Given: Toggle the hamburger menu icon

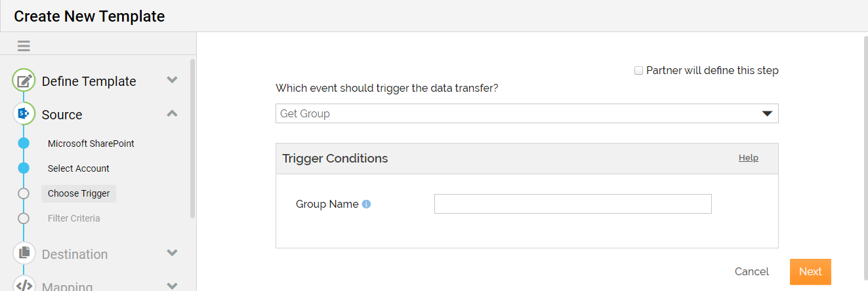Looking at the screenshot, I should coord(24,46).
